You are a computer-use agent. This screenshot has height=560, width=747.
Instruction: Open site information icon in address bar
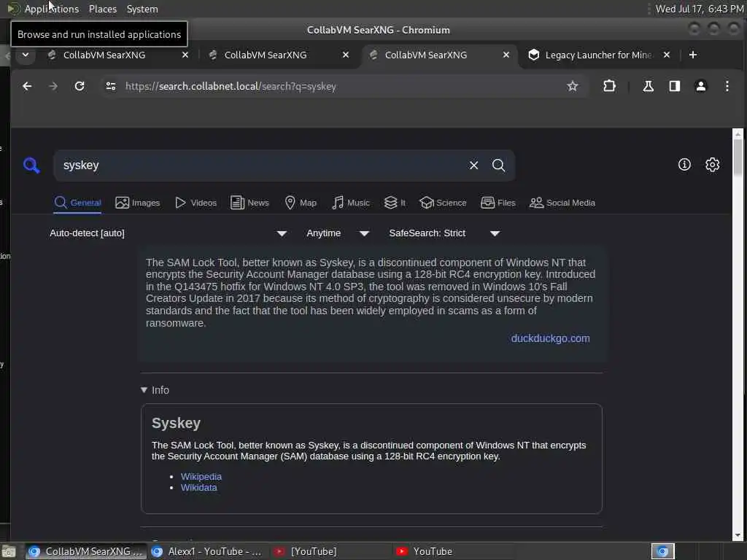click(x=111, y=86)
